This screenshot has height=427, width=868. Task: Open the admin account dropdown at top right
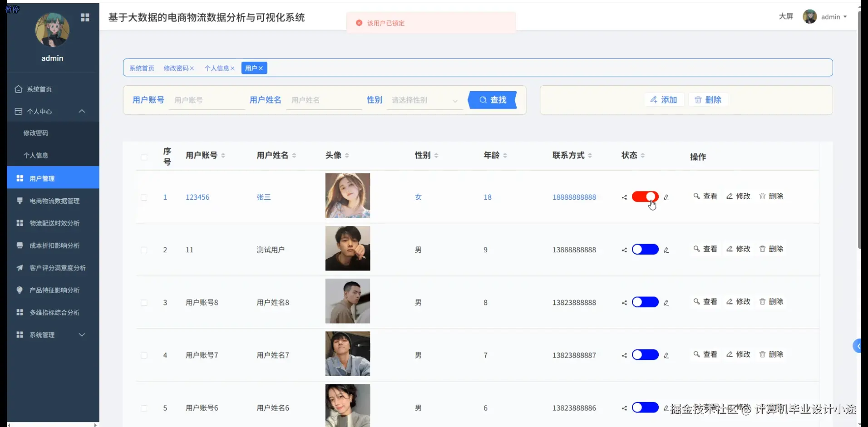833,17
